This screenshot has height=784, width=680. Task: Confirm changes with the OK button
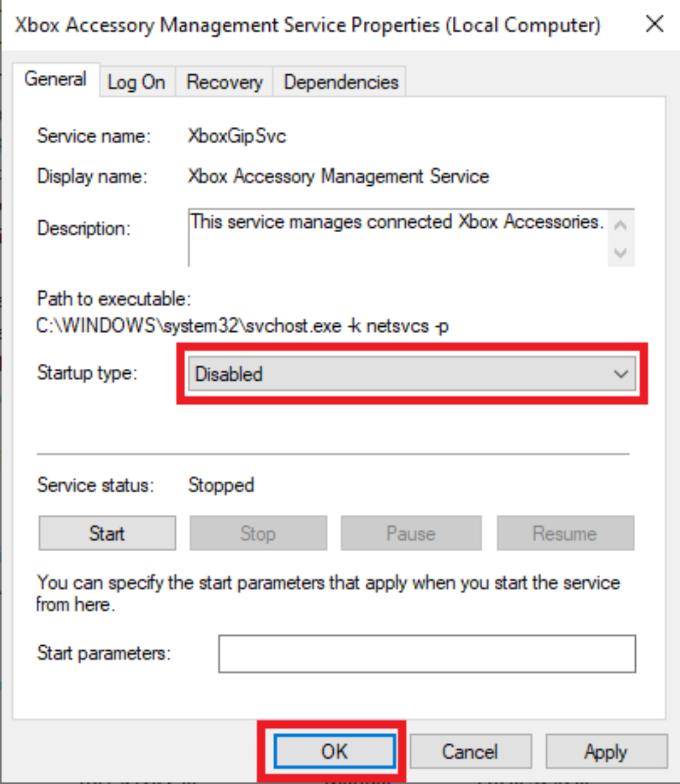pyautogui.click(x=334, y=751)
